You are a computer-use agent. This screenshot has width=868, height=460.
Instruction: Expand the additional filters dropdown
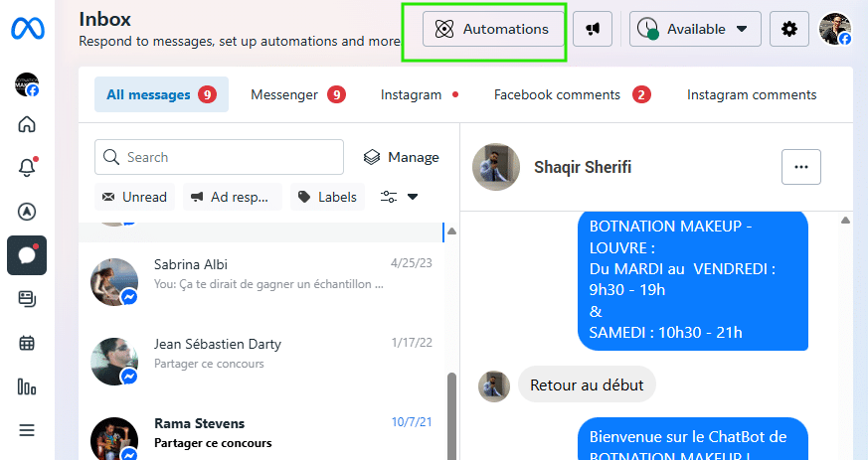click(399, 197)
